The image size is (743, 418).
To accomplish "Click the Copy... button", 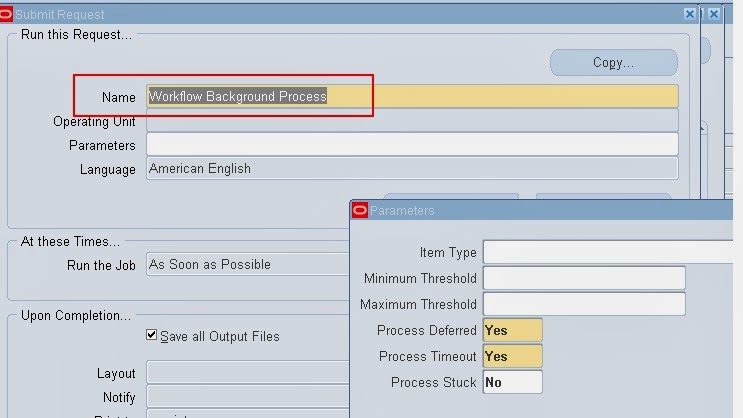I will (x=614, y=63).
